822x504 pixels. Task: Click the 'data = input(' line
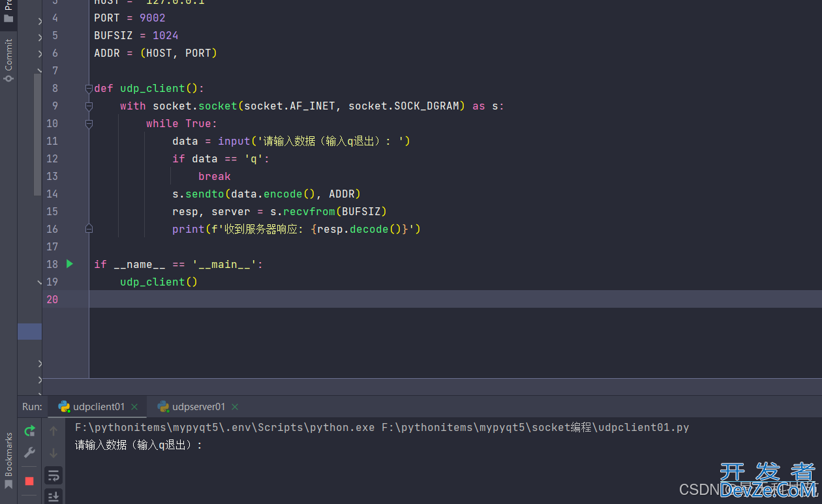point(291,141)
